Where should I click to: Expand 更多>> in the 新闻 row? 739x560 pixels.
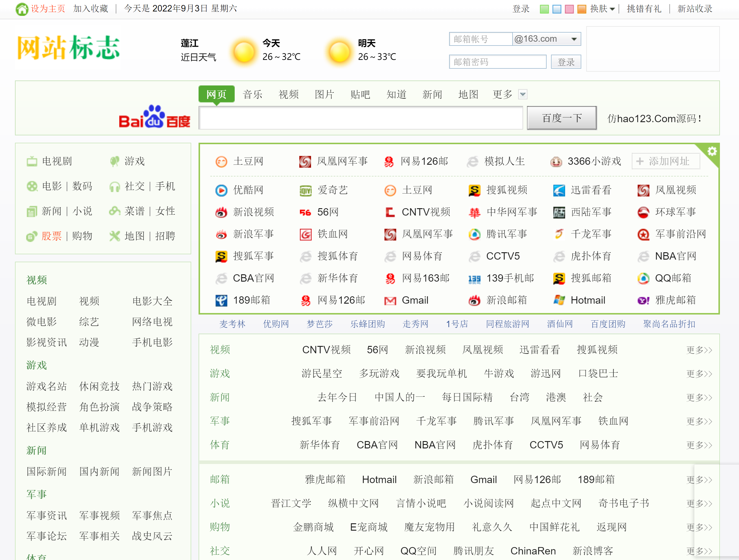click(699, 397)
